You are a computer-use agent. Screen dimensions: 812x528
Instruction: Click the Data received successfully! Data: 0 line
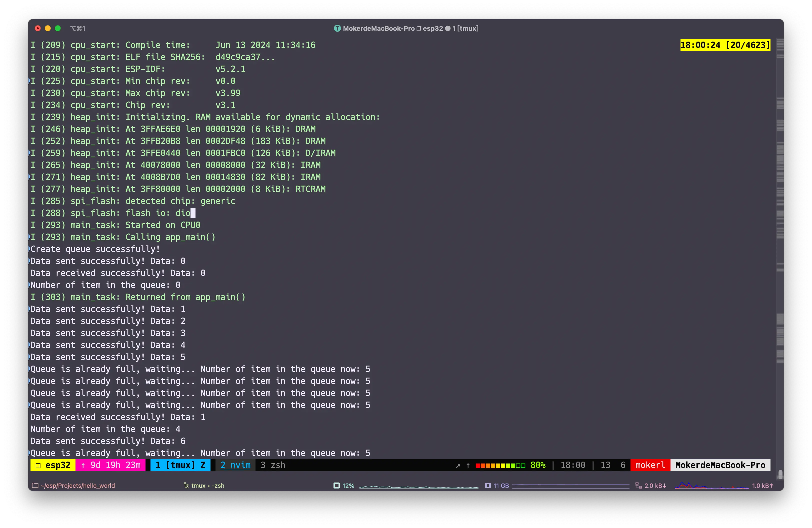[x=118, y=273]
